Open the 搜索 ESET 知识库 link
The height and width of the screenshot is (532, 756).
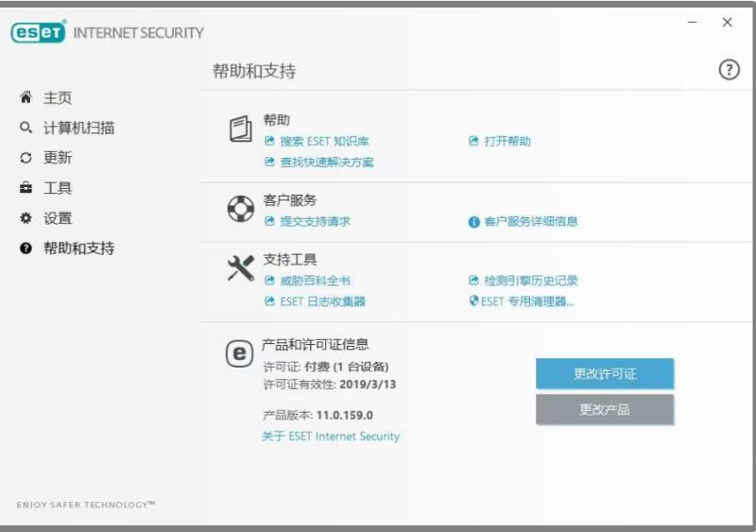click(324, 142)
